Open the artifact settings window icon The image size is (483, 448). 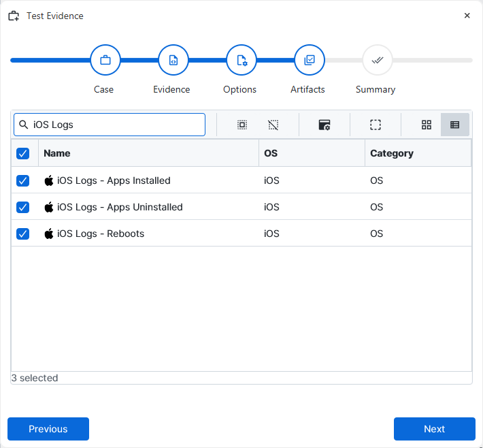click(324, 125)
